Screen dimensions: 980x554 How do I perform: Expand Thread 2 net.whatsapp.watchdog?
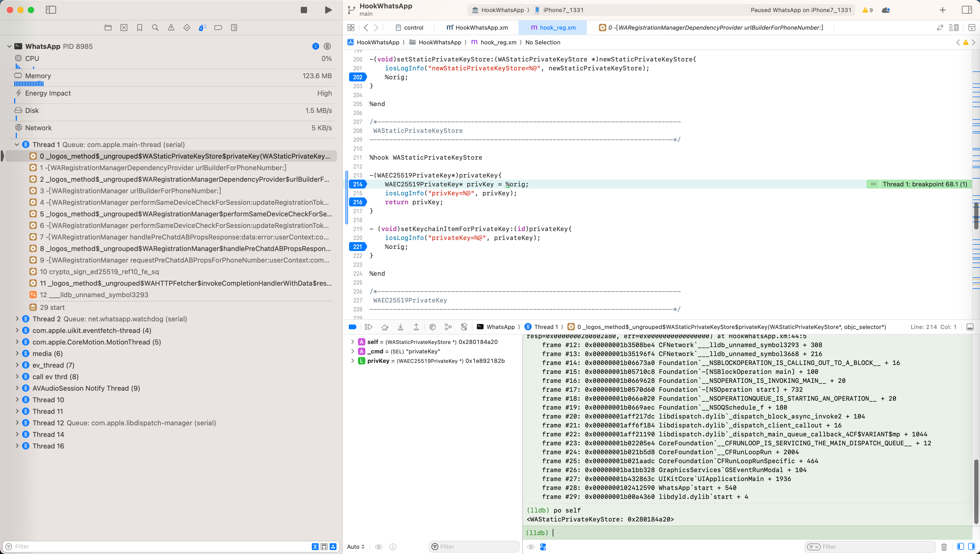point(17,319)
